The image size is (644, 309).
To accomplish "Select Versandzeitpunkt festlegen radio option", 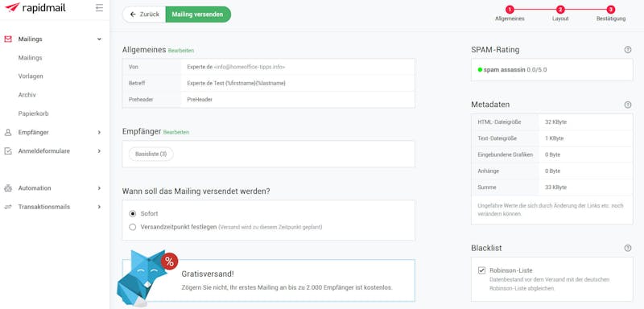I will pyautogui.click(x=132, y=227).
